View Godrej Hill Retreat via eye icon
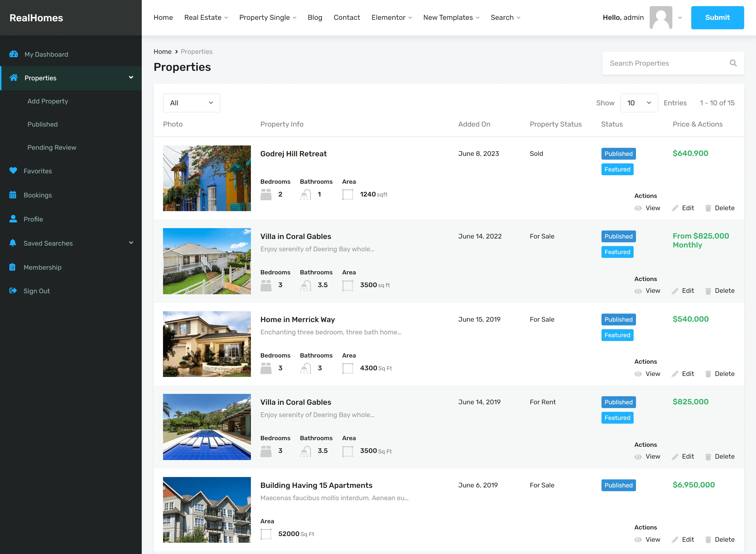Image resolution: width=756 pixels, height=554 pixels. pyautogui.click(x=638, y=208)
